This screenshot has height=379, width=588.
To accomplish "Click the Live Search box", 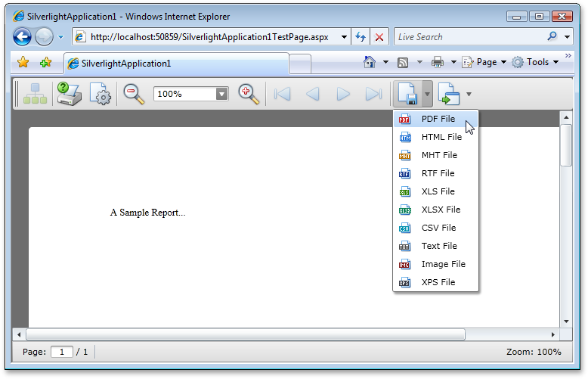I will [x=469, y=37].
